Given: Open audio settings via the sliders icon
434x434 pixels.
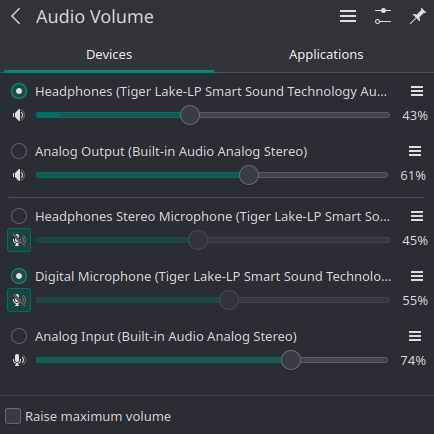Looking at the screenshot, I should point(383,16).
